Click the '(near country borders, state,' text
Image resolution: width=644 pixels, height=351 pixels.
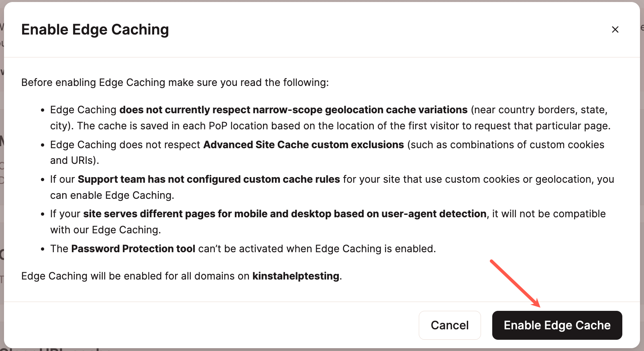tap(539, 110)
